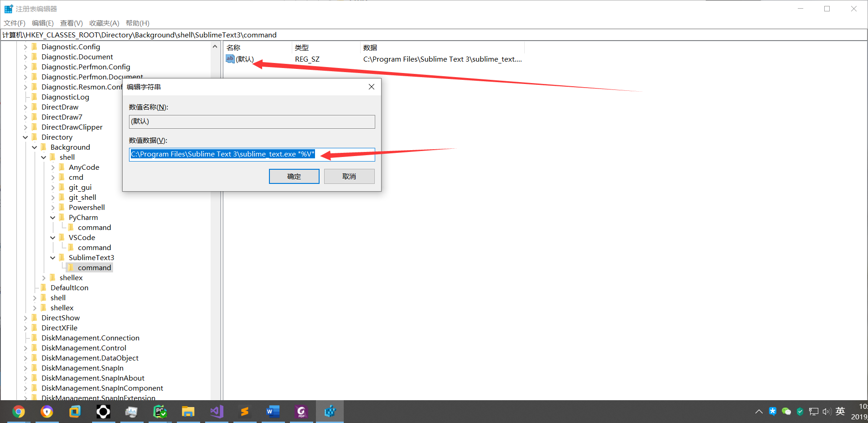The width and height of the screenshot is (868, 423).
Task: Cancel the edit with 取消
Action: (x=349, y=177)
